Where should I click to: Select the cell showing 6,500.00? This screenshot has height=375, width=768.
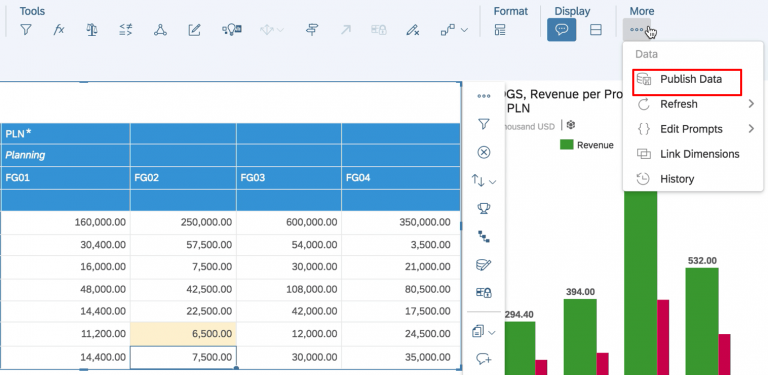(183, 334)
